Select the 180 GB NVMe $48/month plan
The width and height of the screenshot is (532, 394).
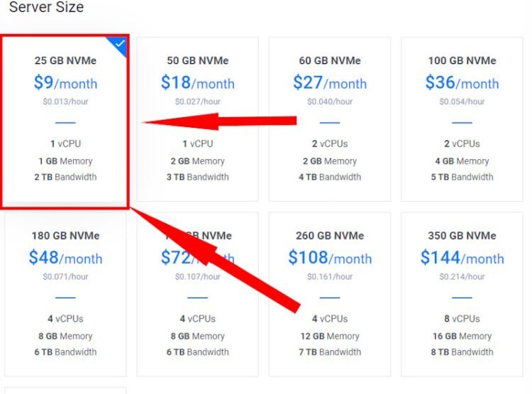(65, 294)
